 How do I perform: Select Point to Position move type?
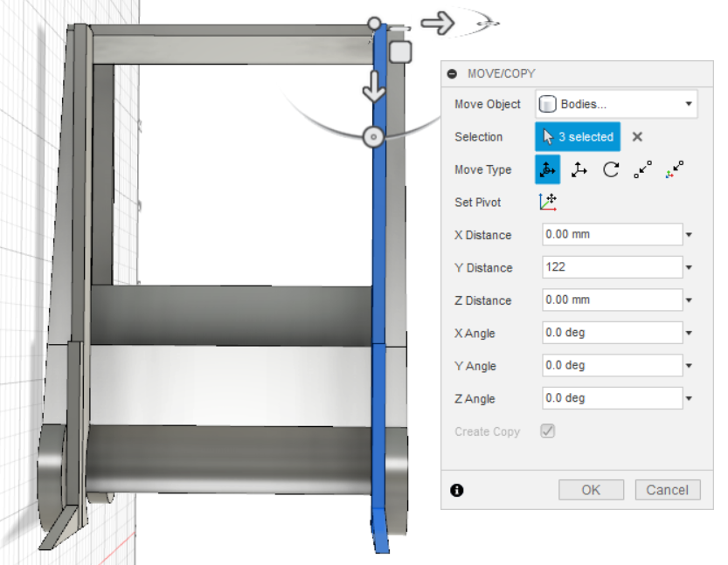(x=674, y=169)
